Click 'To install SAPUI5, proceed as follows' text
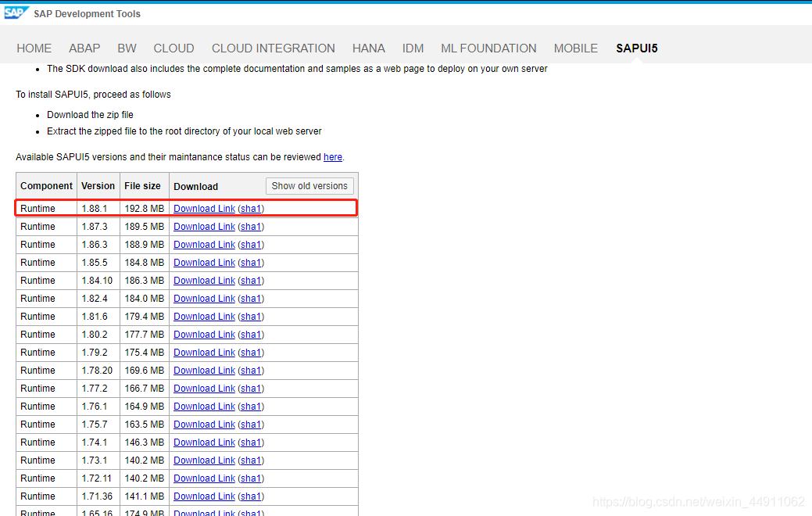This screenshot has width=812, height=516. click(93, 95)
